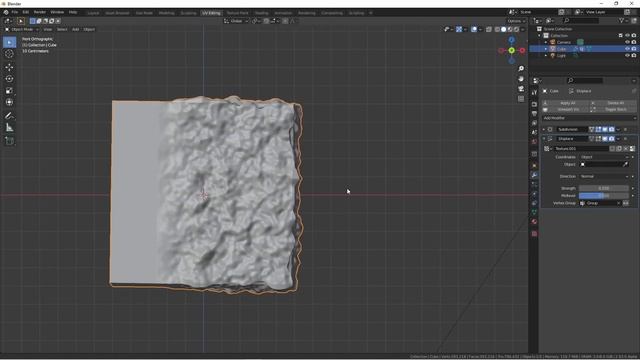This screenshot has width=640, height=360.
Task: Pick the Measure tool
Action: coord(9,128)
